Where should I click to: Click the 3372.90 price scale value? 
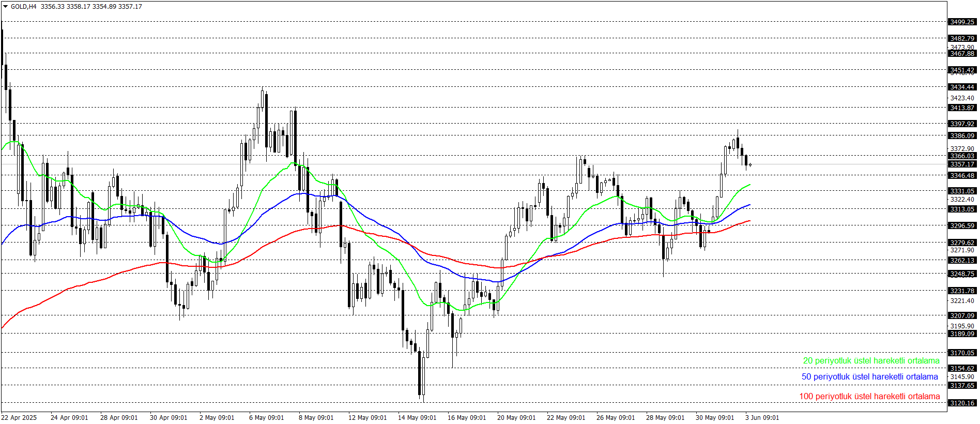[962, 148]
